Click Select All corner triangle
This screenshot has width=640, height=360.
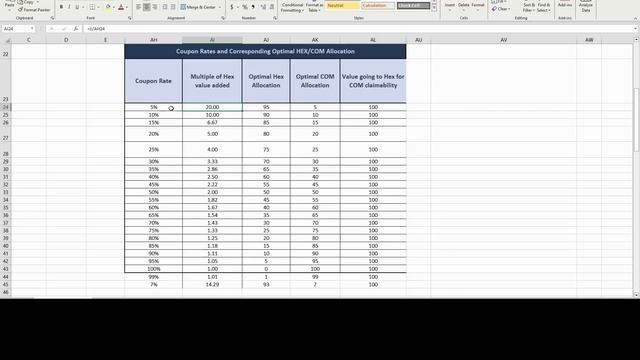tap(8, 40)
